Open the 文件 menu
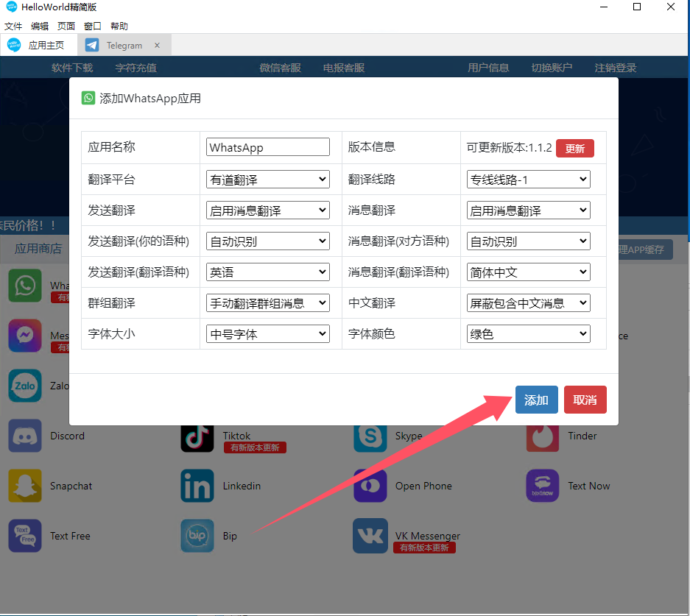Screen dimensions: 690x616 (13, 26)
